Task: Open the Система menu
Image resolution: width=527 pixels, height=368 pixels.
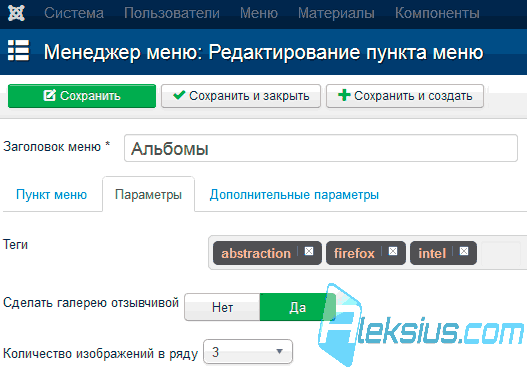Action: point(74,13)
